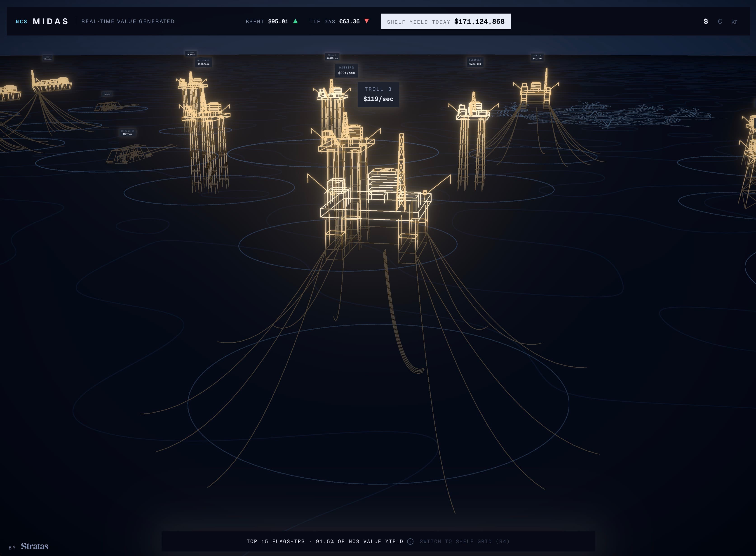
Task: Click the Stratas logo
Action: [x=35, y=546]
